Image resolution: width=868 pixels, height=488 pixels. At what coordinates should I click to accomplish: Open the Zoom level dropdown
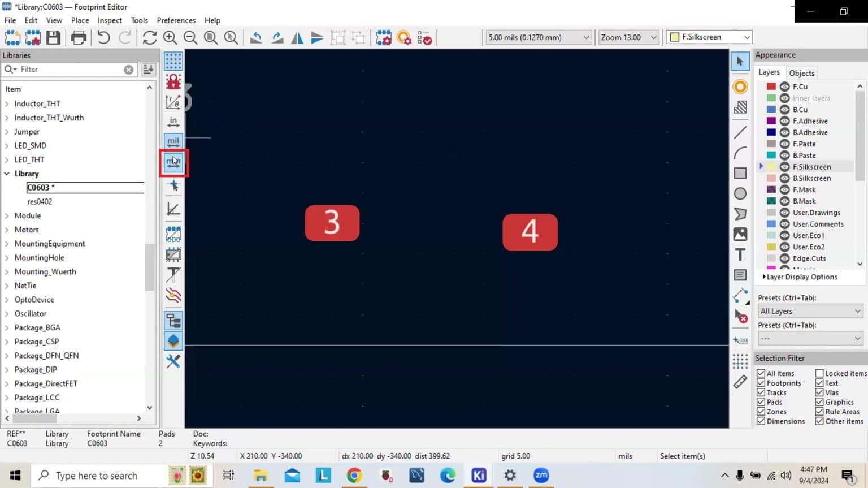[x=653, y=37]
